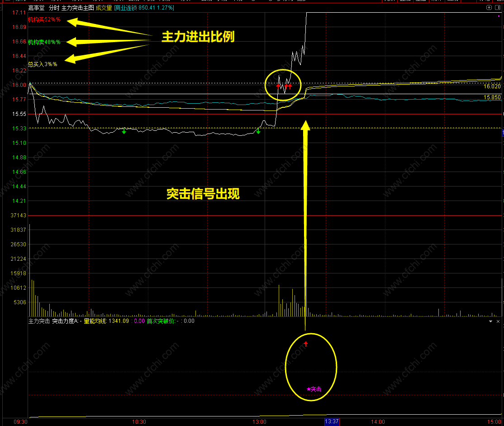Click the highlighted 13:37 cursor time
Viewport: 504px width, 426px height.
pyautogui.click(x=332, y=421)
